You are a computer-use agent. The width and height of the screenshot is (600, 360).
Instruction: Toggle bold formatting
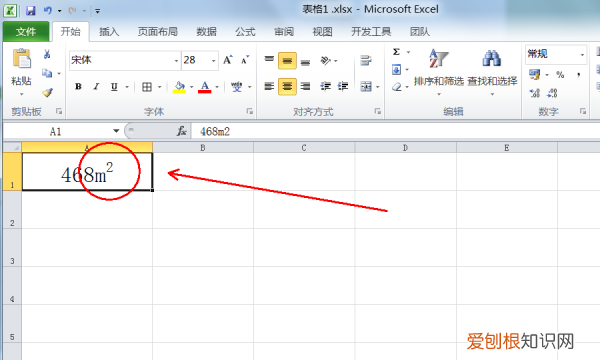(x=78, y=86)
